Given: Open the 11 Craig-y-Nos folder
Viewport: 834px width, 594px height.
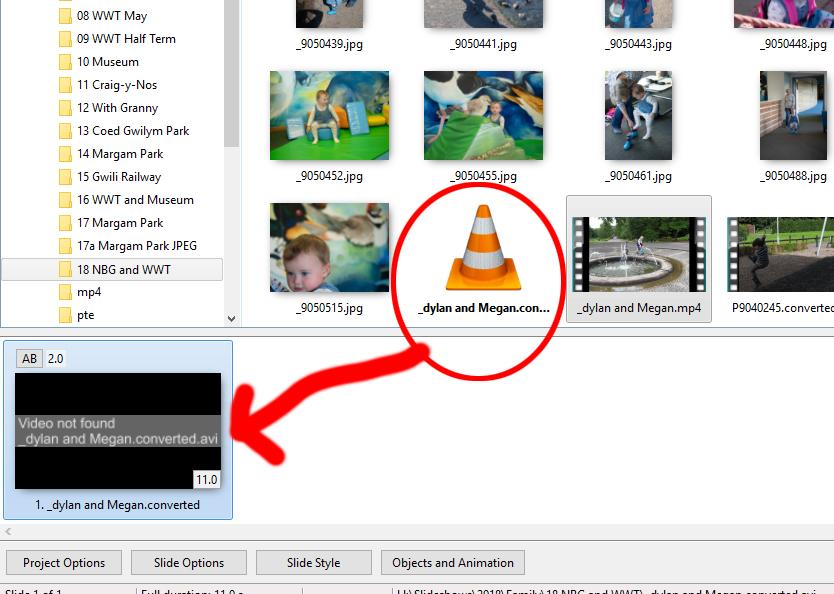Looking at the screenshot, I should pos(117,85).
